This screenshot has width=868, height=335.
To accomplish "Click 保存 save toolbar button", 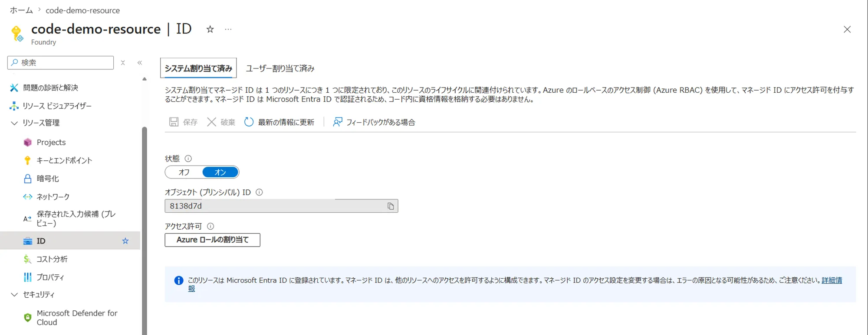I will 183,122.
